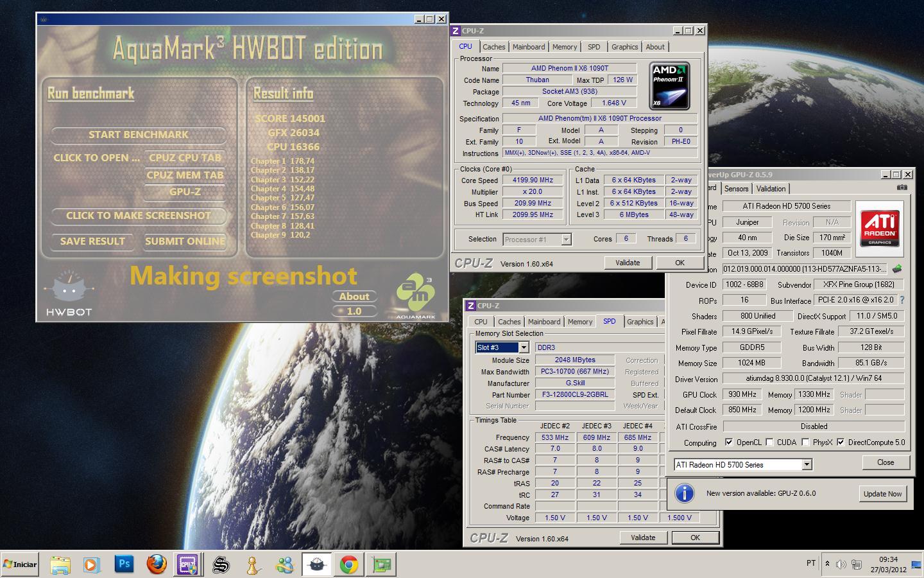Screen dimensions: 924x578
Task: Click the Part Number F3-12800CL9-2GBRL field
Action: point(576,395)
